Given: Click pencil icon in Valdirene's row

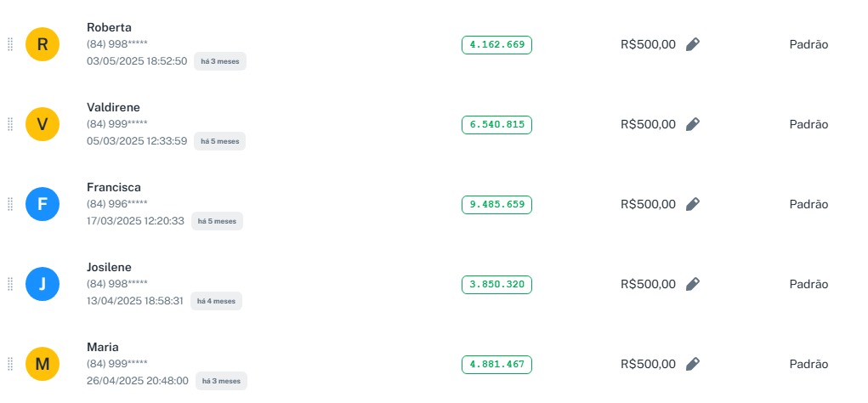Looking at the screenshot, I should pos(693,124).
